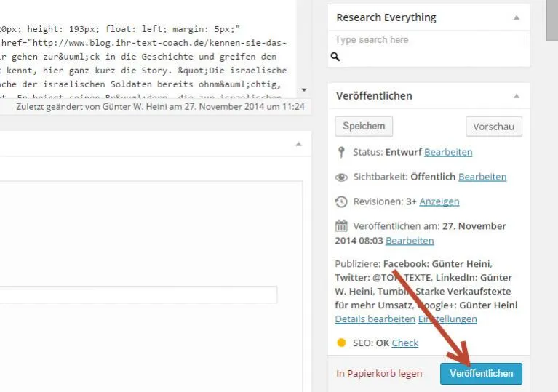Click the eye icon next to Sichtbarkeit
The image size is (558, 392).
point(341,177)
